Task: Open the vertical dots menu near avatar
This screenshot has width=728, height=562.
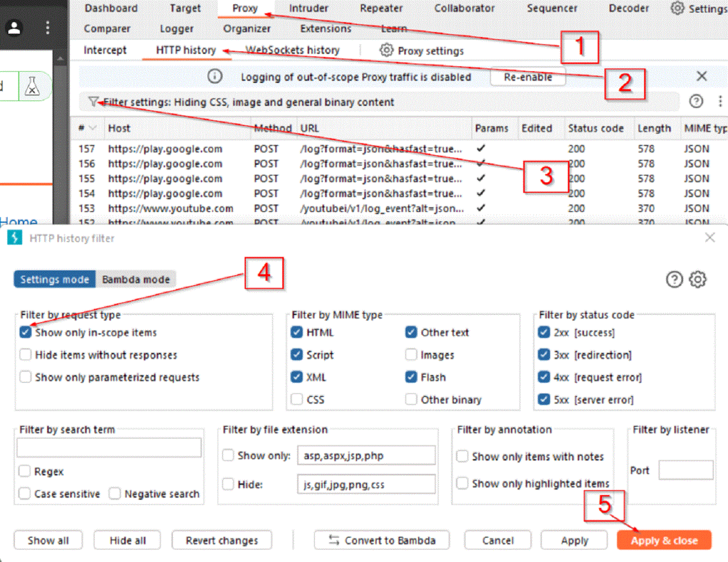Action: click(48, 28)
